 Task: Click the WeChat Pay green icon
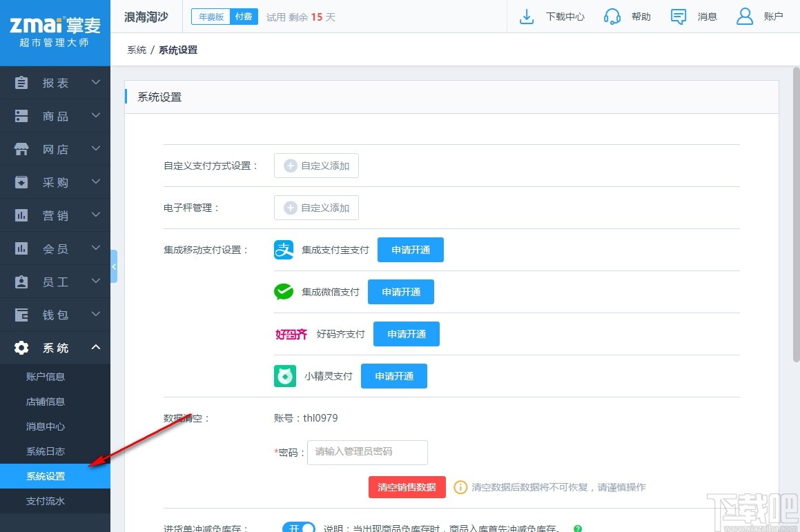[283, 291]
